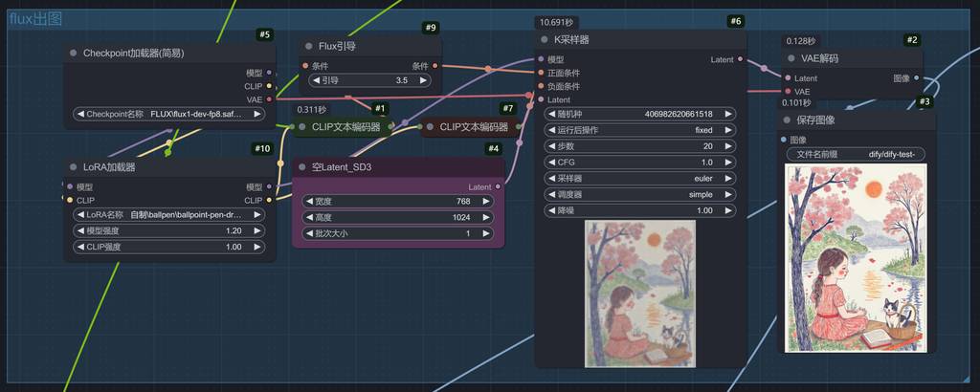Click the Latent output port on 空Latent_SD3
Viewport: 980px width, 392px height.
click(497, 186)
